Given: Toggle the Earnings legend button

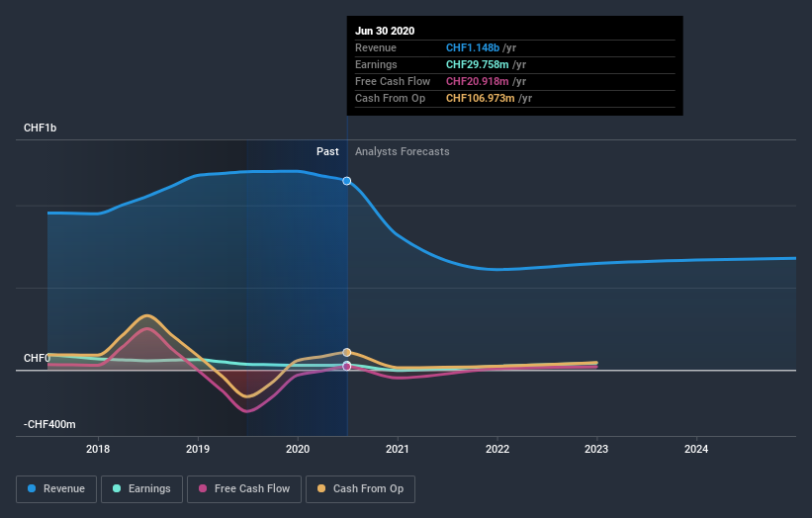Looking at the screenshot, I should pos(141,489).
